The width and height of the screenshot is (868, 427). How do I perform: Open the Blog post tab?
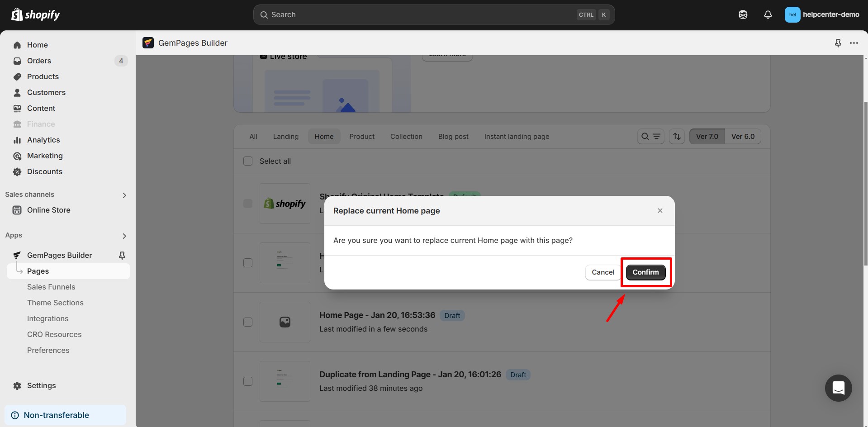click(x=453, y=136)
